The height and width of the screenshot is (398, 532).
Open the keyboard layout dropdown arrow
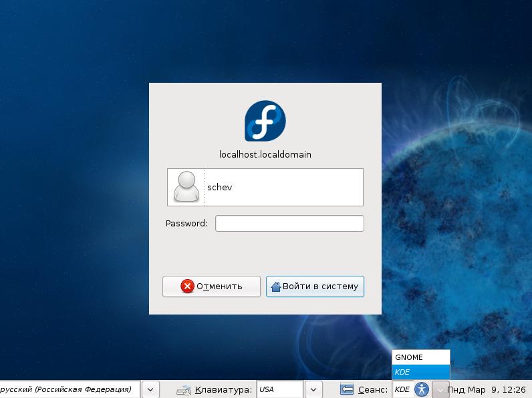pyautogui.click(x=313, y=389)
